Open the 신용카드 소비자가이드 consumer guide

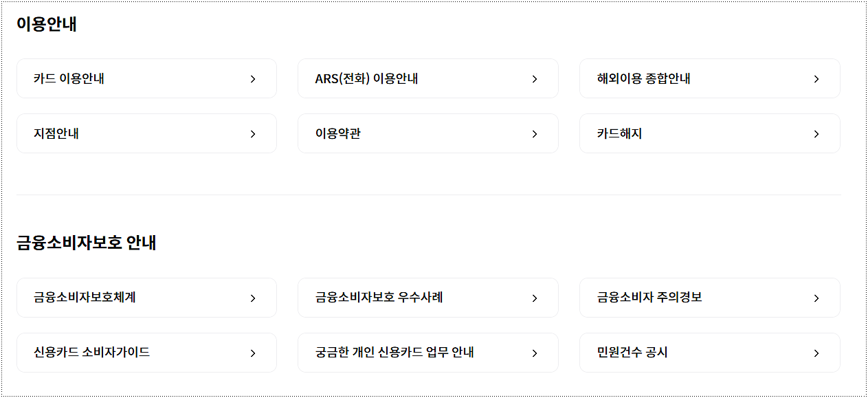click(x=146, y=353)
